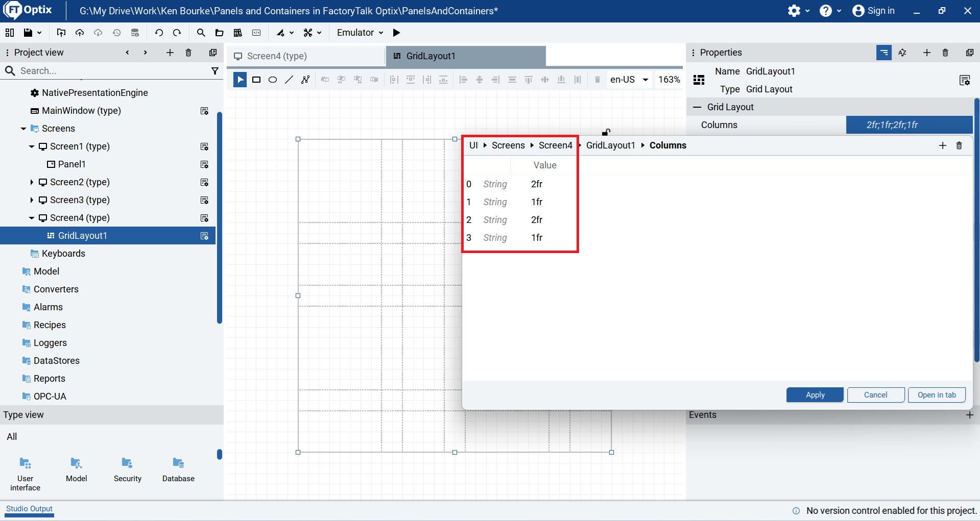Image resolution: width=980 pixels, height=521 pixels.
Task: Select Panel1 in project tree
Action: point(71,164)
